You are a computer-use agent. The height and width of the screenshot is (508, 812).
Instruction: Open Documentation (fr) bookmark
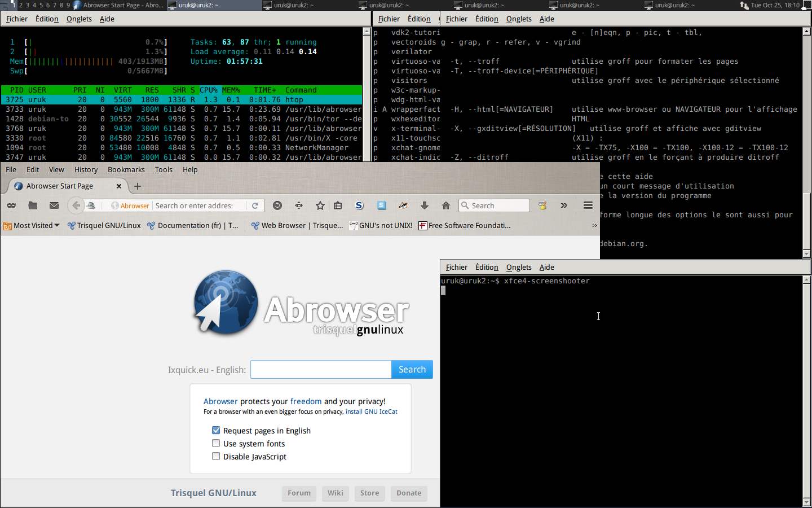click(192, 225)
